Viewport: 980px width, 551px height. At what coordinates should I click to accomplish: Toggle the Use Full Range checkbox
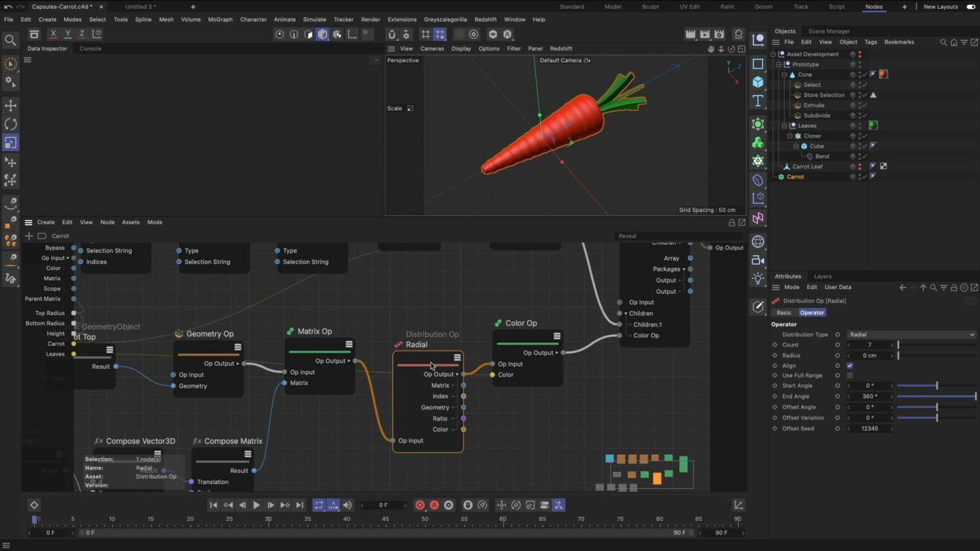coord(849,375)
